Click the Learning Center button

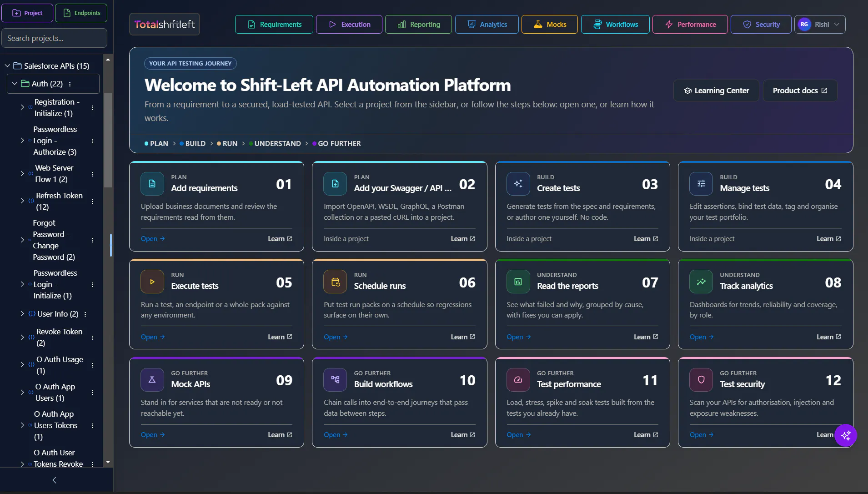tap(716, 91)
